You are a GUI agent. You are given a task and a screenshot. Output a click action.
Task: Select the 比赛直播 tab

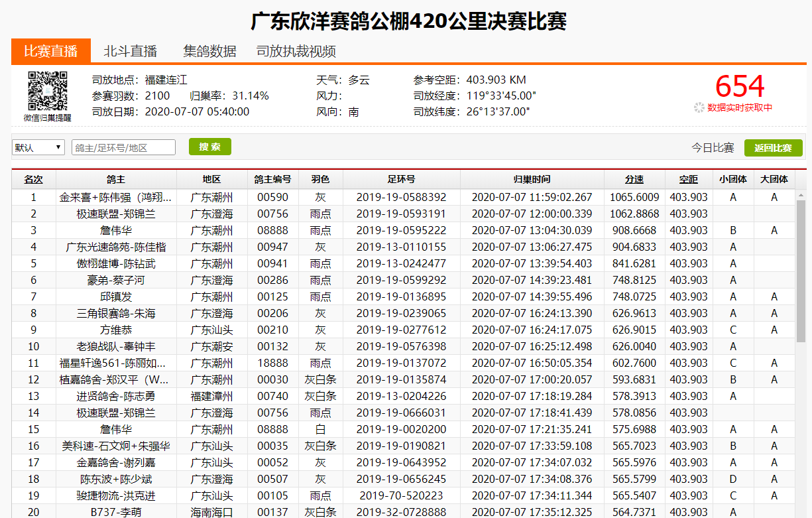click(50, 51)
